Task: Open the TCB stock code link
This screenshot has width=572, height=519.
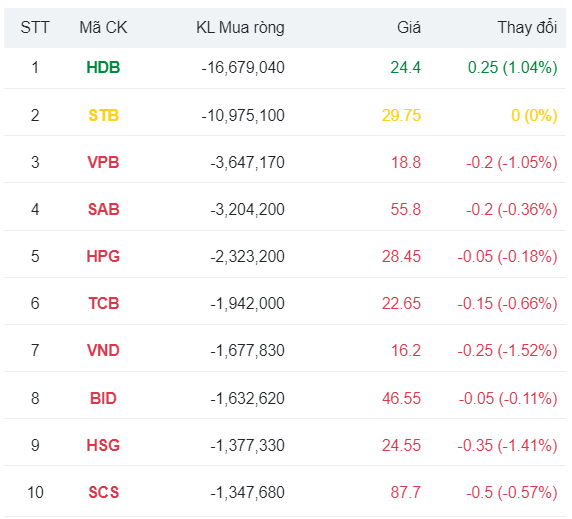Action: point(104,303)
